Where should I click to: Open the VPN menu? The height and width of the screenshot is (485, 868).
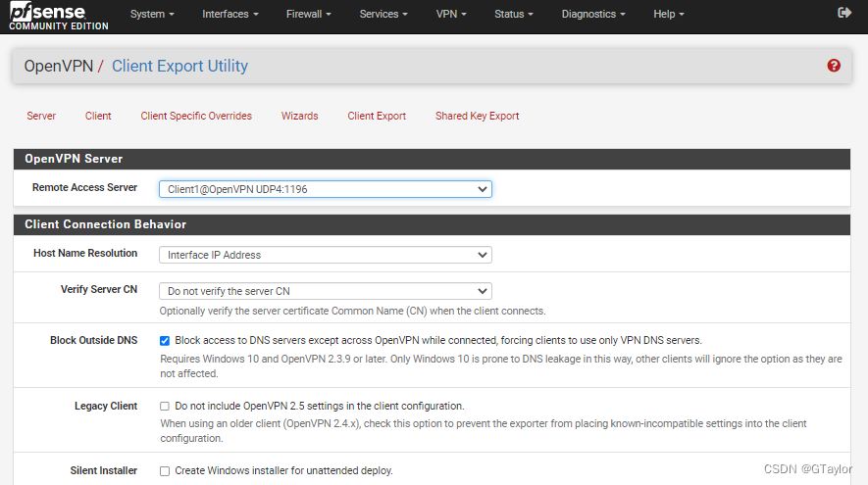tap(451, 14)
